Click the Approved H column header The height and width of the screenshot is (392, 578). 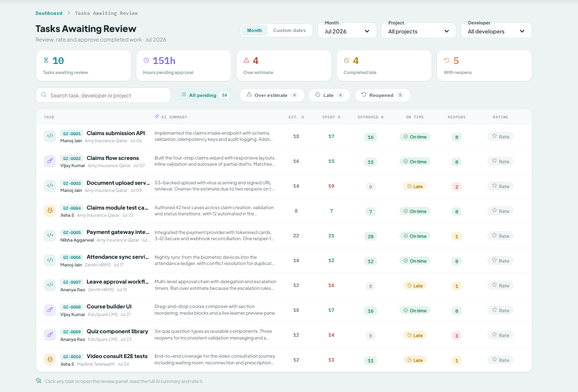[370, 117]
